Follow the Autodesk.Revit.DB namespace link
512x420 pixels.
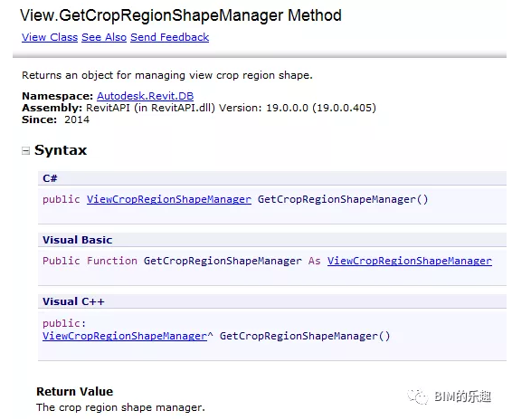(145, 96)
